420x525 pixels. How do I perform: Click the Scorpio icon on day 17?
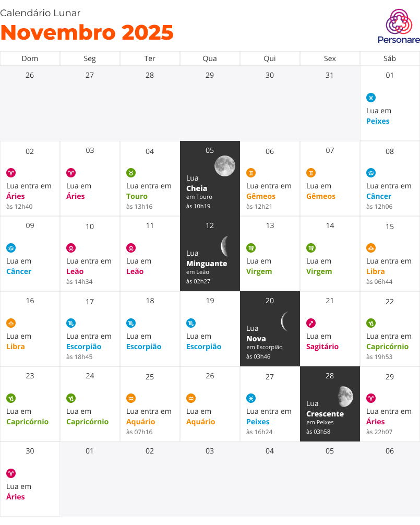(71, 324)
